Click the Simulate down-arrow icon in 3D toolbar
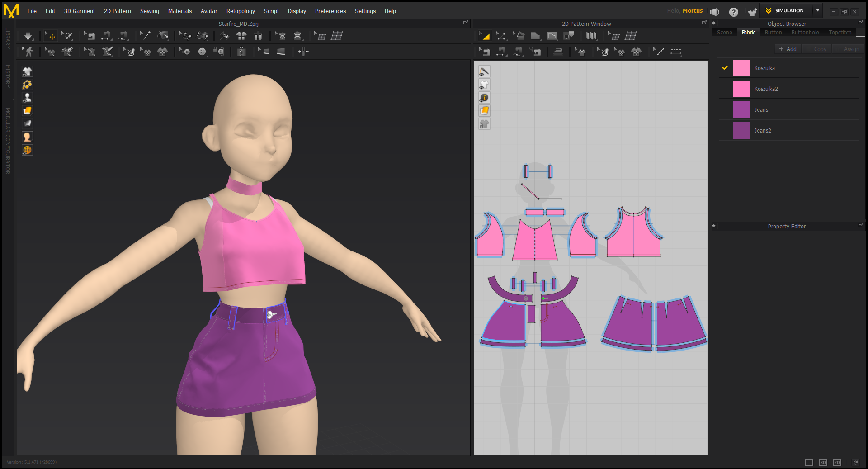Image resolution: width=868 pixels, height=469 pixels. pos(28,36)
